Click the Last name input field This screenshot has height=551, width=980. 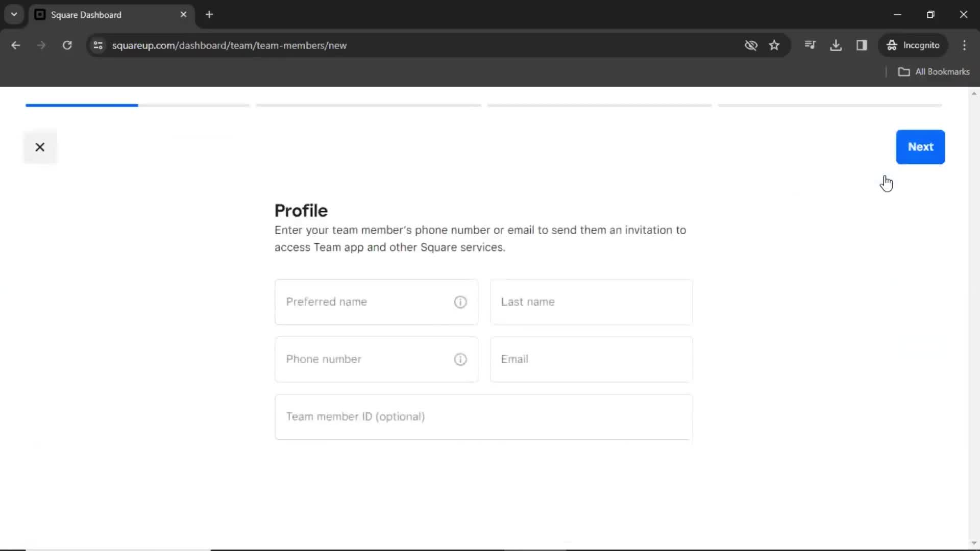click(x=590, y=302)
